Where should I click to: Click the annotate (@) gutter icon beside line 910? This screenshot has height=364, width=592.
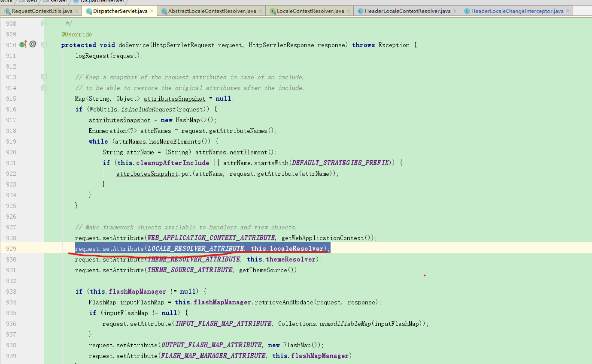pos(33,44)
